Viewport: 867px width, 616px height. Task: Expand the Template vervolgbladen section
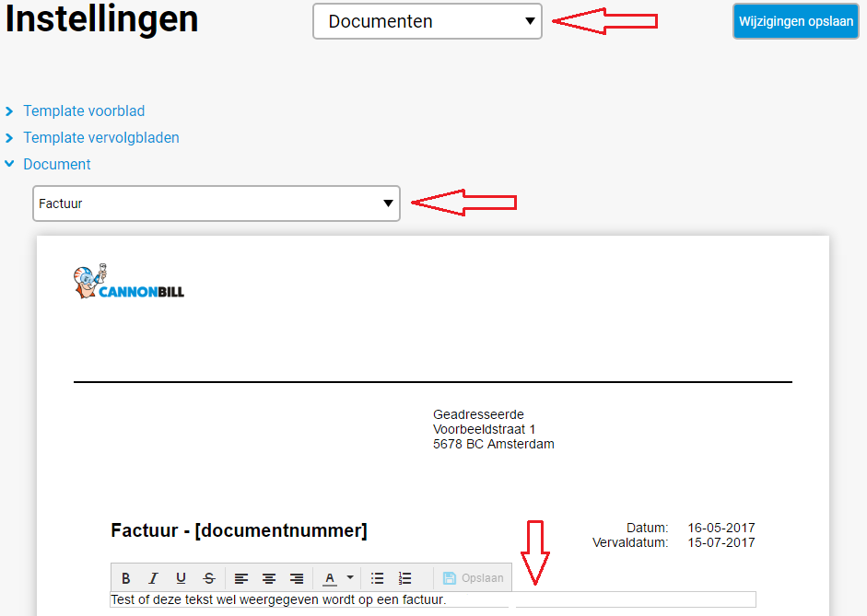[101, 137]
